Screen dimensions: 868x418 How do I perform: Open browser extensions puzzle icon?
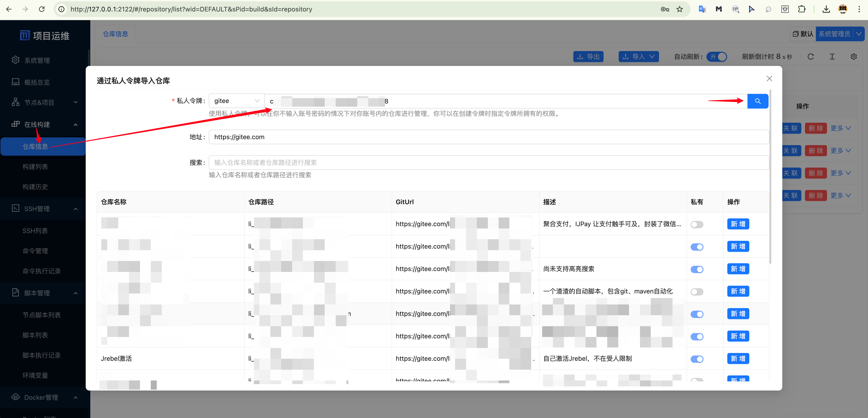pos(802,9)
